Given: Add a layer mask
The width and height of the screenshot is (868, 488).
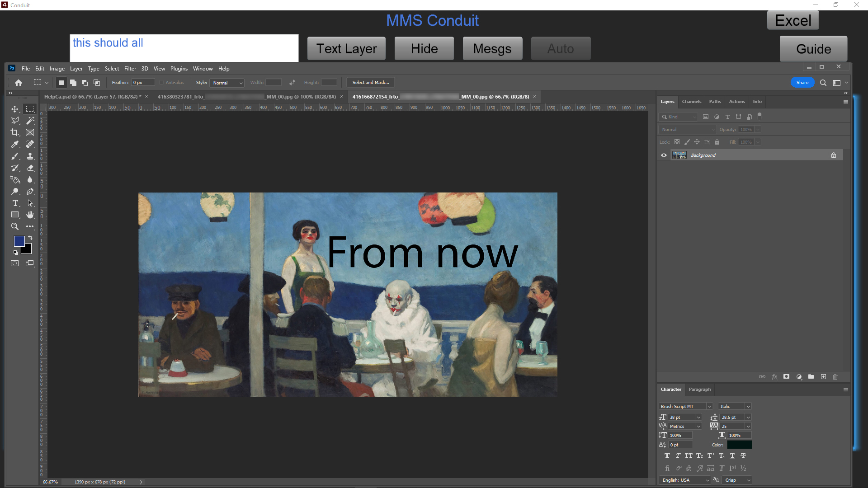Looking at the screenshot, I should (786, 377).
